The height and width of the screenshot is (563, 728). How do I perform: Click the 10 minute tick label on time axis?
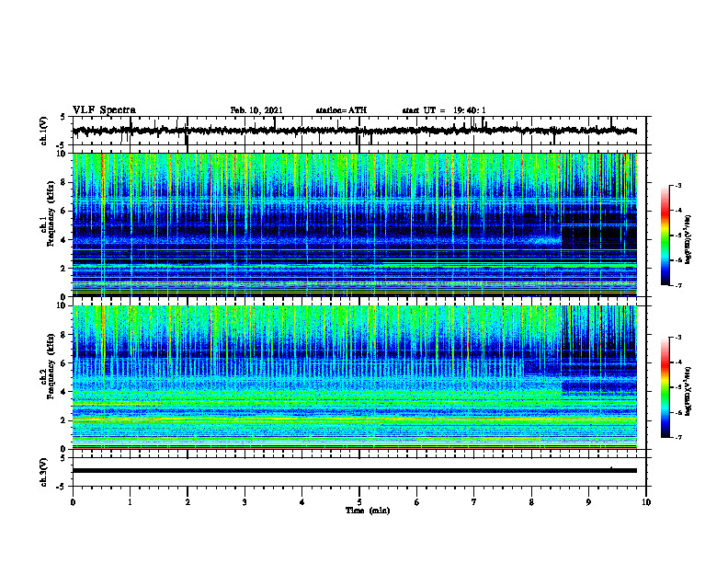point(646,502)
